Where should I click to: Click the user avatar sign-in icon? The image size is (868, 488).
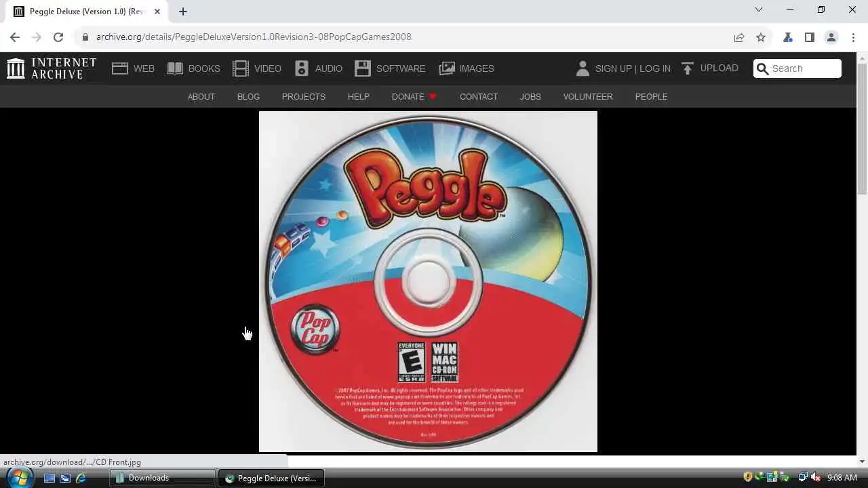(x=583, y=68)
